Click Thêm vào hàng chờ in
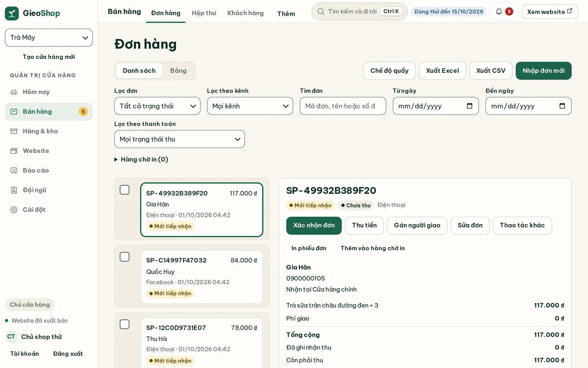Image resolution: width=588 pixels, height=368 pixels. tap(373, 248)
